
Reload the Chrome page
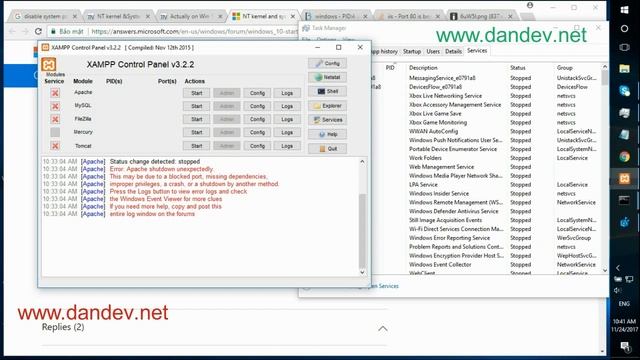click(38, 31)
